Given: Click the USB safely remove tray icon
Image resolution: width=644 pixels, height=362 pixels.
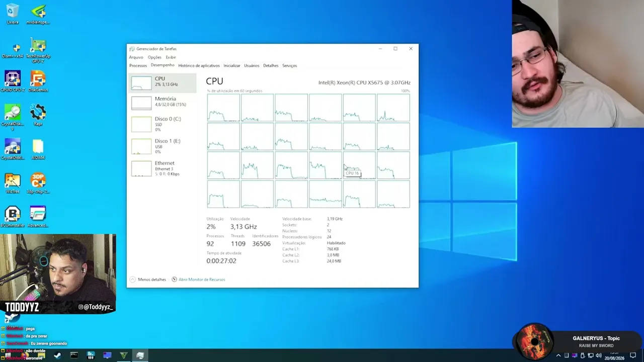Looking at the screenshot, I should point(583,355).
